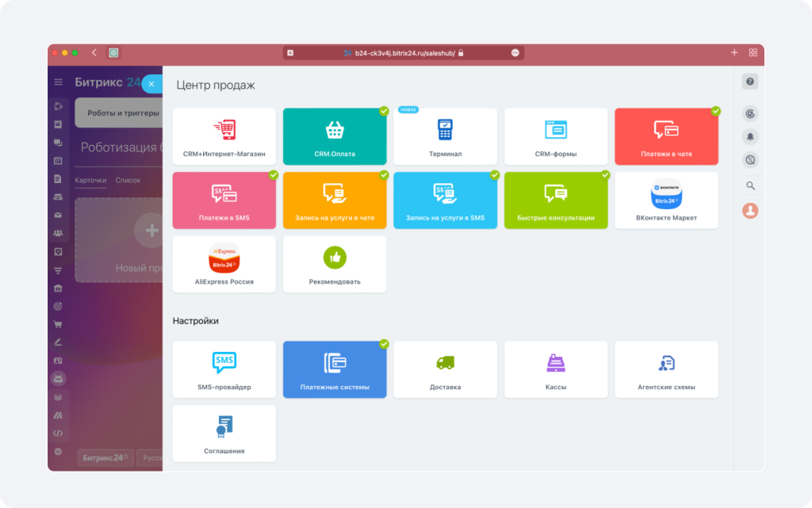Open the Запись на услуги в чате tile

[x=335, y=201]
